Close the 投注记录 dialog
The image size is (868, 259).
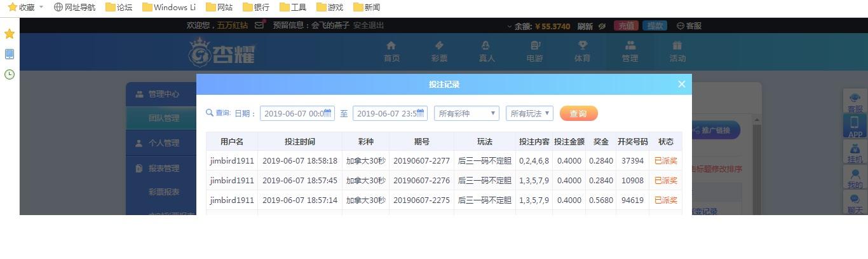coord(682,84)
